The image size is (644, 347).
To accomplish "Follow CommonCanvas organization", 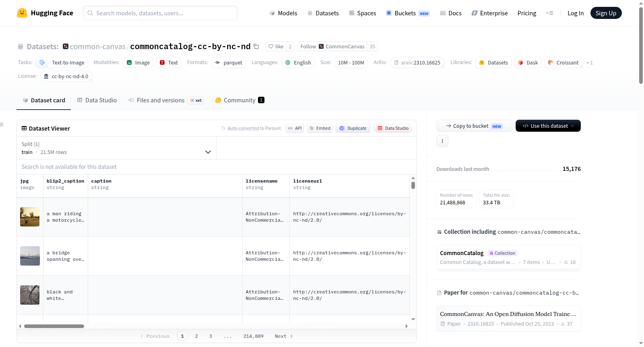I will tap(333, 46).
